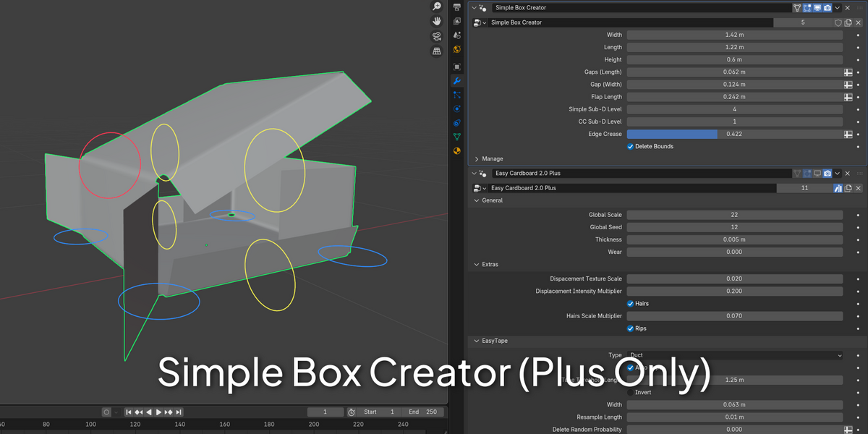
Task: Toggle attribute input for Gaps (Length)
Action: point(848,72)
